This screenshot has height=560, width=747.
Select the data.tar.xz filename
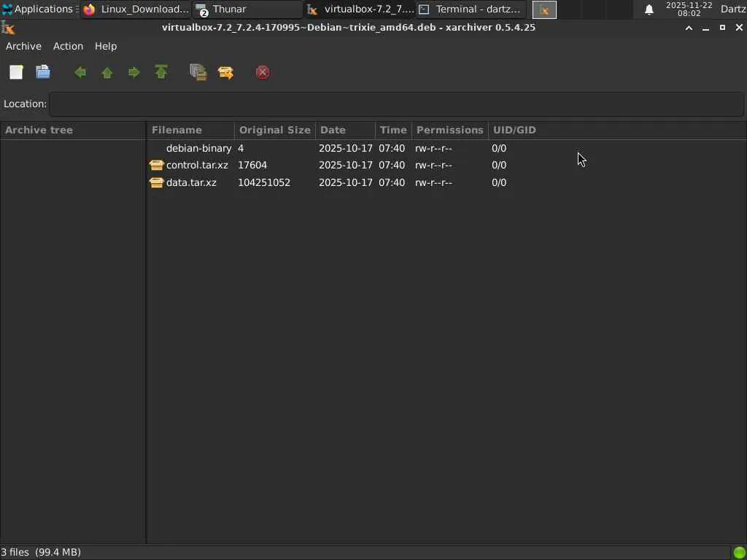click(x=192, y=182)
